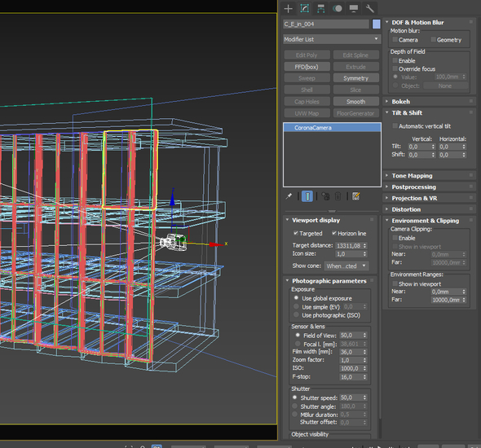Click Configure Modifier Sets icon
The image size is (481, 448).
355,196
